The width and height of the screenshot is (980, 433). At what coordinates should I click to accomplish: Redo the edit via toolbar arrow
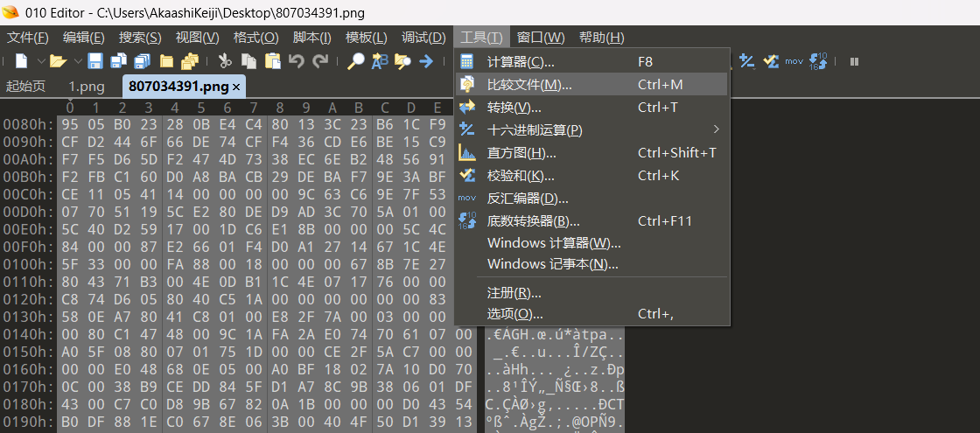click(320, 61)
